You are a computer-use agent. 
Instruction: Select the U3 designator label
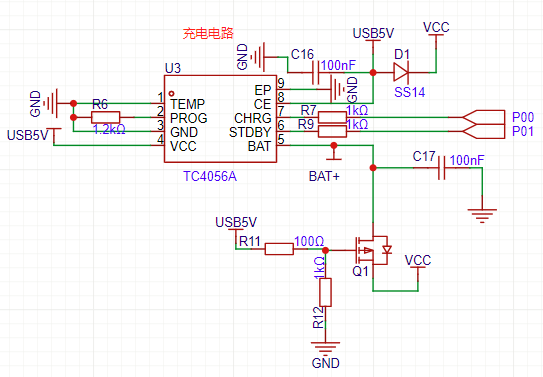[173, 68]
